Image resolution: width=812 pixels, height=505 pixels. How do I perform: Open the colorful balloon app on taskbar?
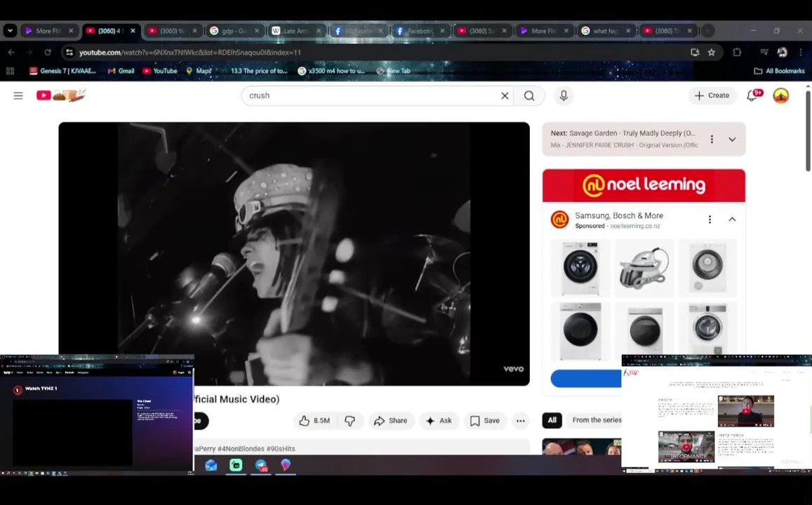click(x=286, y=465)
